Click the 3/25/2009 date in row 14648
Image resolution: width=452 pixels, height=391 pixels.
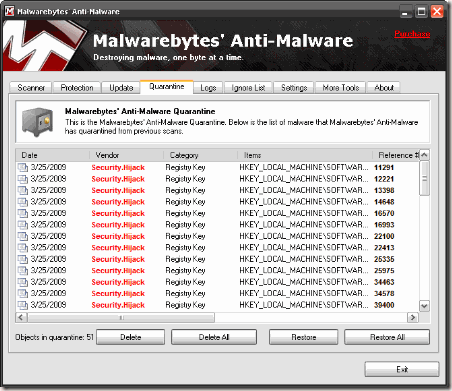48,202
